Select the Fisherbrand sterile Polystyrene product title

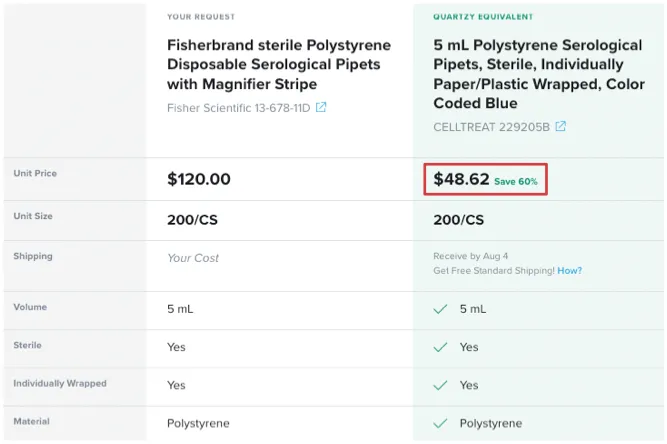click(279, 64)
